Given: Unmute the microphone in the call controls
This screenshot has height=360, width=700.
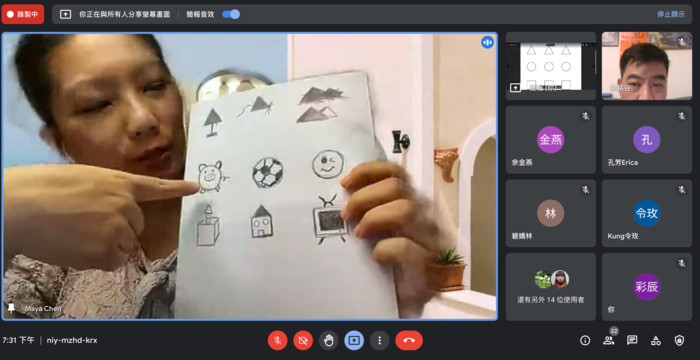Looking at the screenshot, I should (x=277, y=341).
